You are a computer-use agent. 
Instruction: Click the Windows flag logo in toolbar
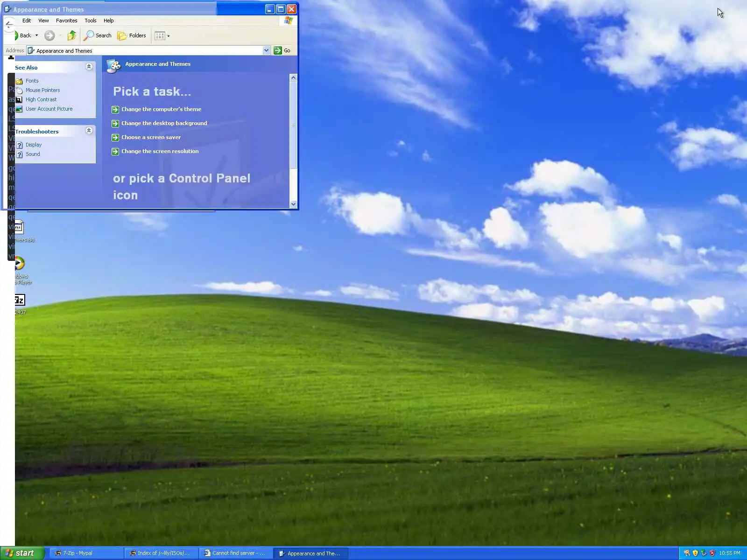point(288,21)
